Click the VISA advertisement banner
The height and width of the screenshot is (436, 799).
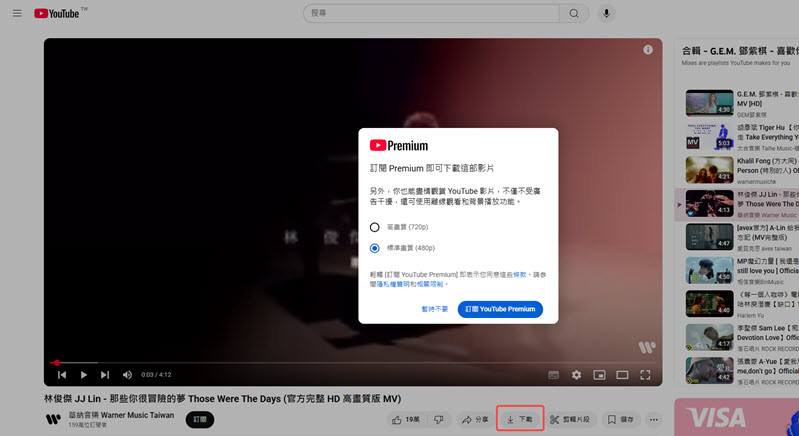tap(736, 417)
